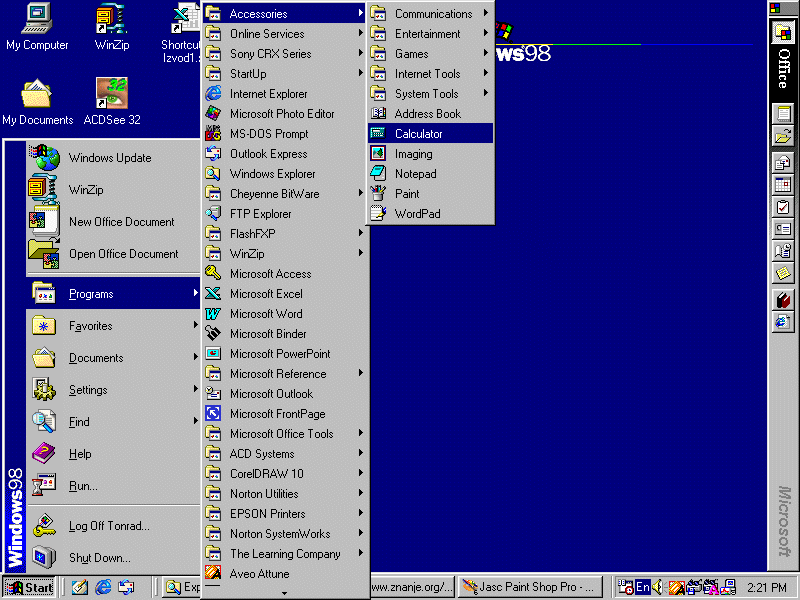Launch Paint from Accessories menu

pyautogui.click(x=431, y=194)
